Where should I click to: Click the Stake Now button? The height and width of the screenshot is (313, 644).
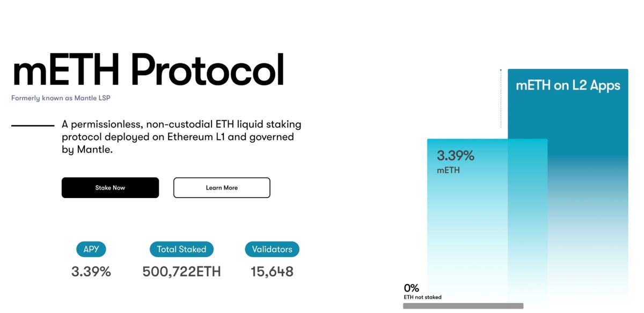click(110, 188)
